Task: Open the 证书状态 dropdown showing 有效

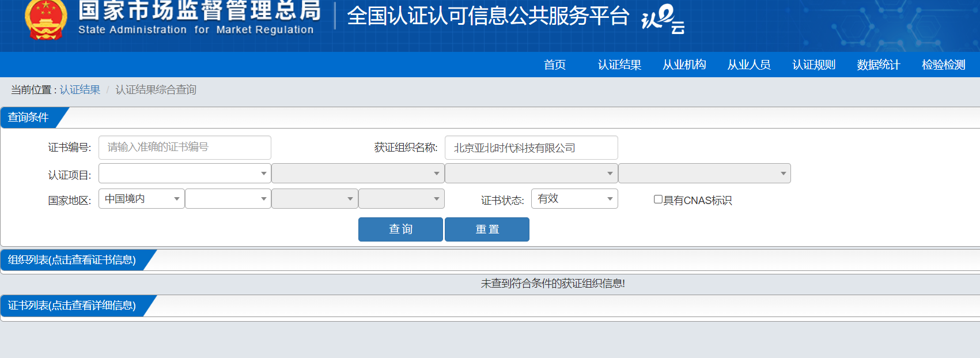Action: pos(574,198)
